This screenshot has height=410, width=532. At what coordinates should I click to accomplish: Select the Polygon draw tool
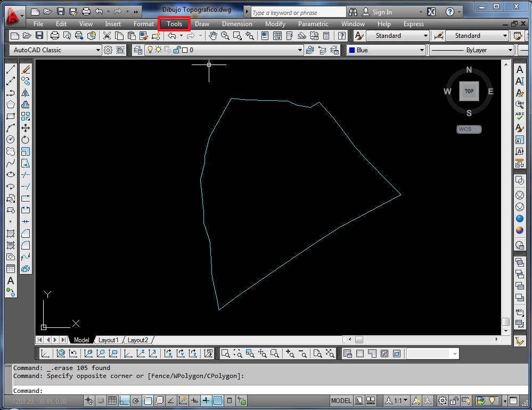[11, 104]
